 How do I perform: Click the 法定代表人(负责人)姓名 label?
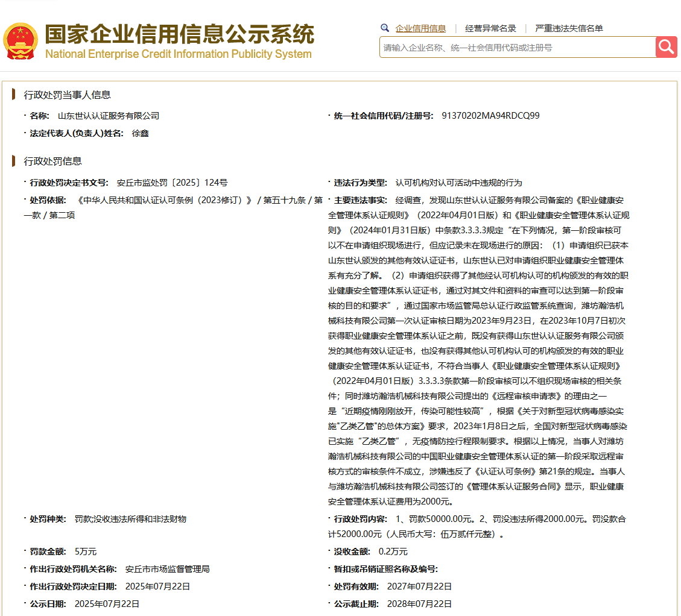coord(77,133)
